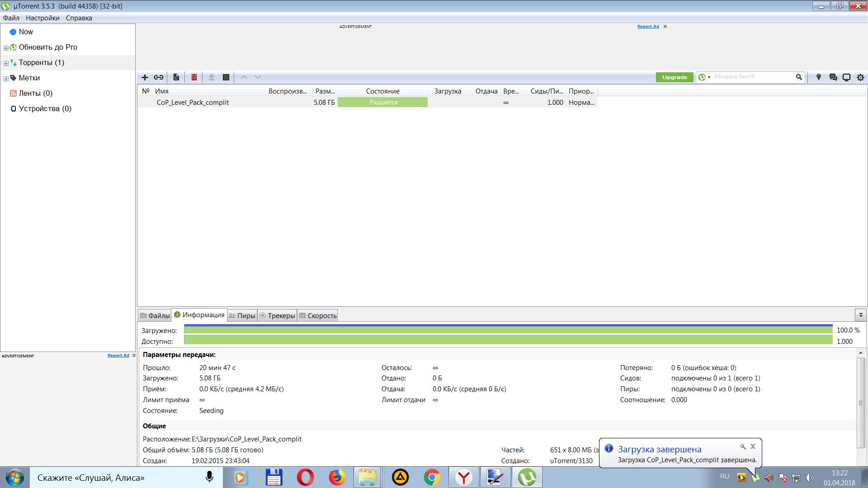
Task: Sort by the 'Отдача' column header
Action: click(482, 91)
